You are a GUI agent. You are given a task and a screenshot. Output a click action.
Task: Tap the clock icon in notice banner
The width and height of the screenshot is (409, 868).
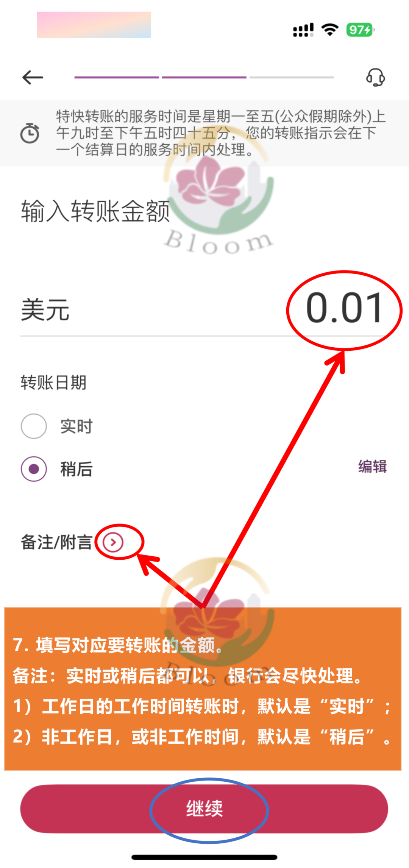point(30,133)
